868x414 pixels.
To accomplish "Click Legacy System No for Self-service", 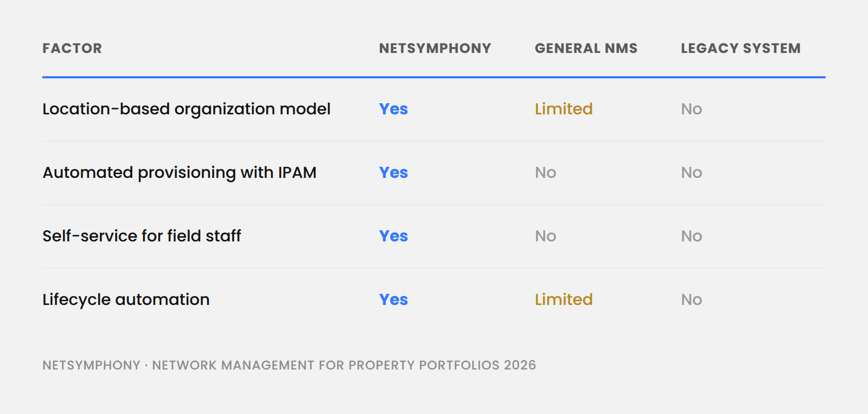I will tap(691, 236).
